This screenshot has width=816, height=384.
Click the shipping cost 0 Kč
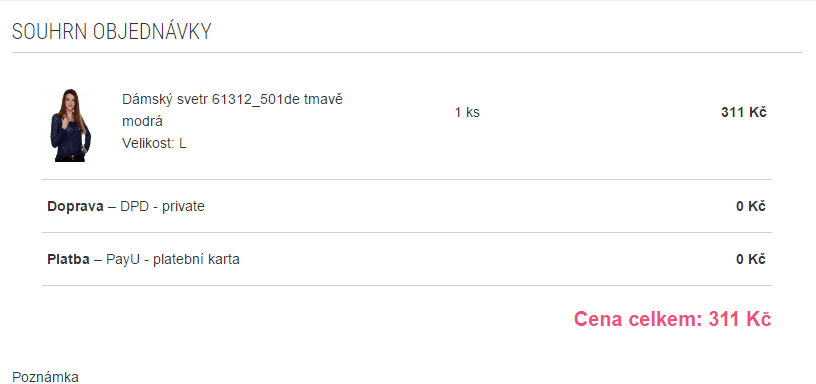tap(750, 207)
